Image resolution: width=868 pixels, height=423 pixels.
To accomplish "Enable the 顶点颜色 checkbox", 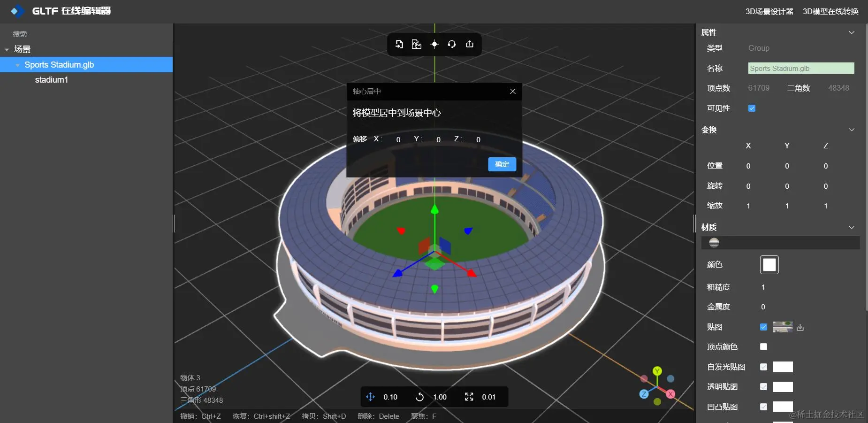I will click(x=763, y=347).
